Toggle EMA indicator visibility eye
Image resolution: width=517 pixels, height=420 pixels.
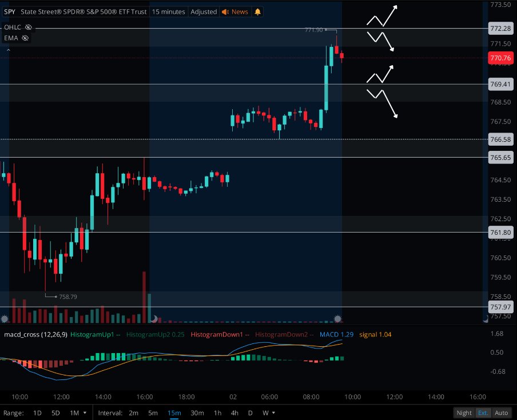(x=25, y=38)
